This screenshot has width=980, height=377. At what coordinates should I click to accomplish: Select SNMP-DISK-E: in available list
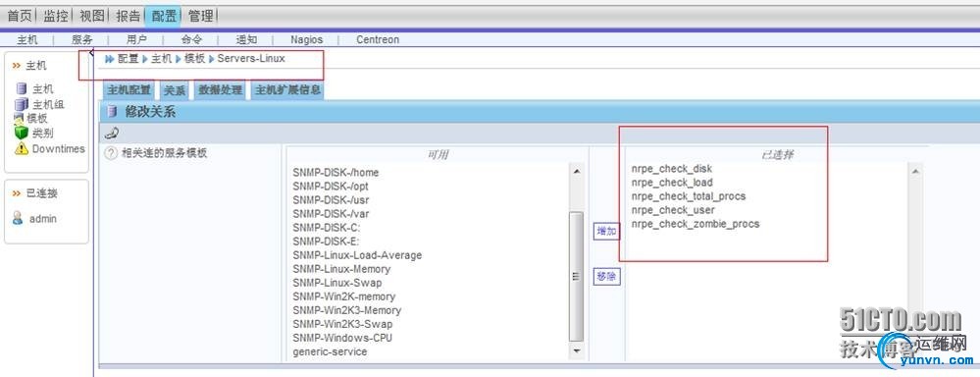coord(327,242)
